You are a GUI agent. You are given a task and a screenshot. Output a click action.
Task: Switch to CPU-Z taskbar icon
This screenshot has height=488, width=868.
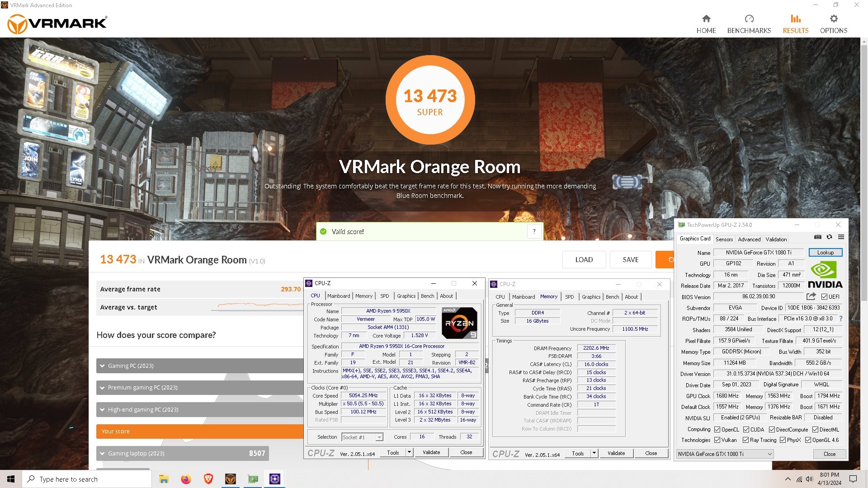click(275, 479)
